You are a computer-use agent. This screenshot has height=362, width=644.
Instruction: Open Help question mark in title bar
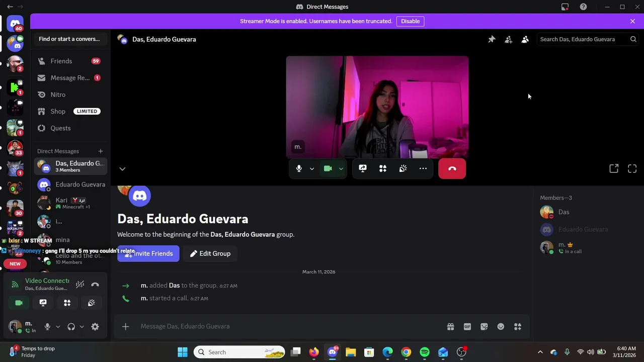coord(583,7)
